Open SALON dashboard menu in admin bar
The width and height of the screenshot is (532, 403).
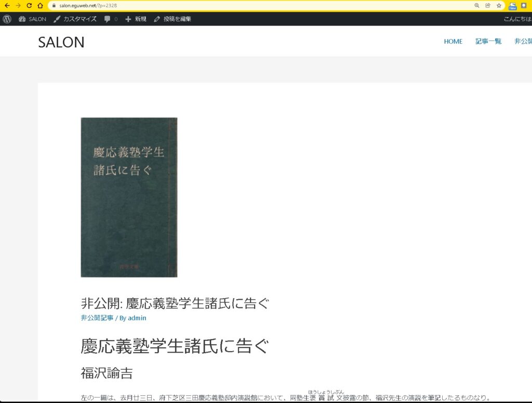32,19
